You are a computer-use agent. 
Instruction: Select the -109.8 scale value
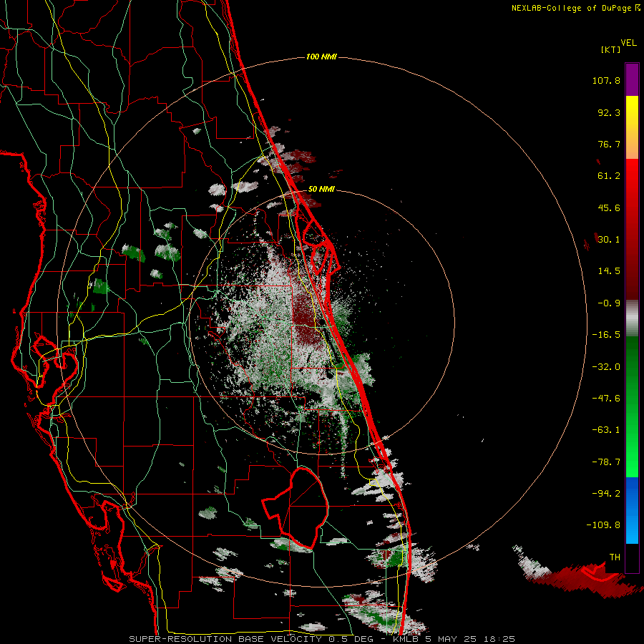603,525
